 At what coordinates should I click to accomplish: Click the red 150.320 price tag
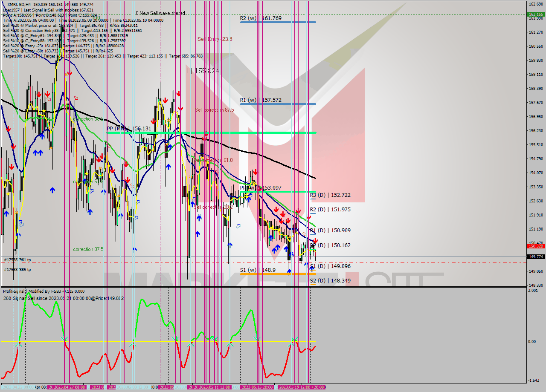tap(536, 246)
